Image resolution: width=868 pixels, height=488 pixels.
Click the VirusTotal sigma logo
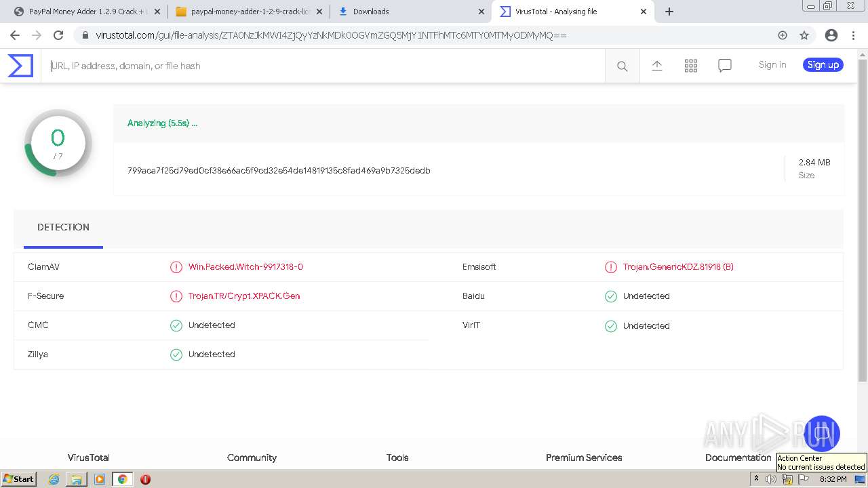point(20,66)
